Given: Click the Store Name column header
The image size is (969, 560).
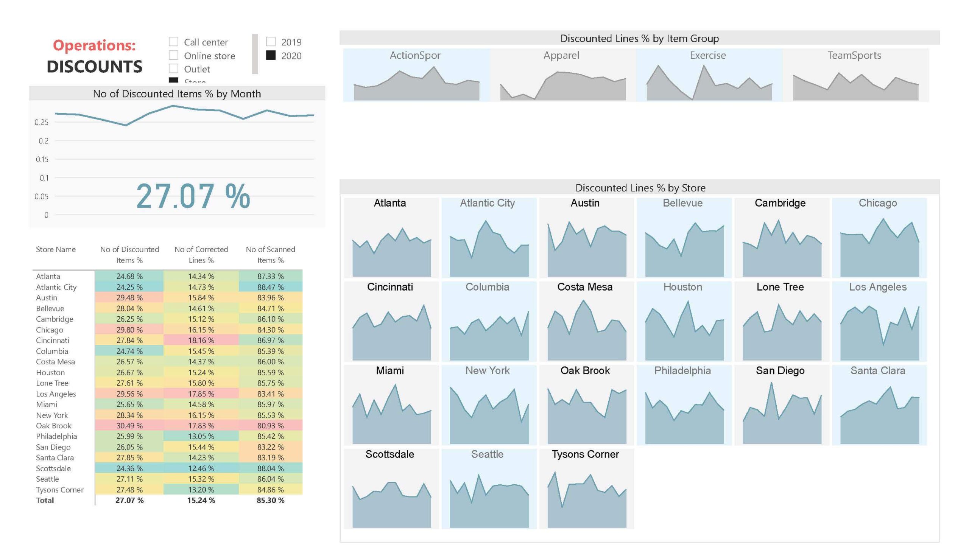Looking at the screenshot, I should pyautogui.click(x=56, y=249).
